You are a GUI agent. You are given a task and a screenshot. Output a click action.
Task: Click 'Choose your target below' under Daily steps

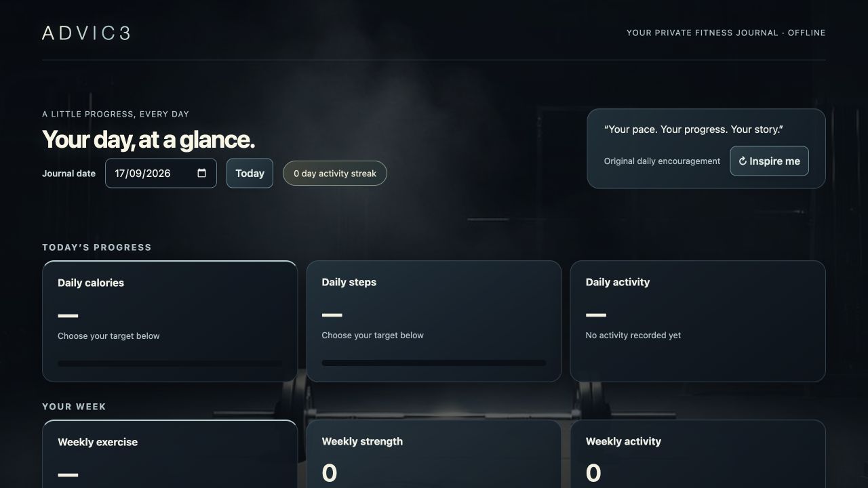372,335
